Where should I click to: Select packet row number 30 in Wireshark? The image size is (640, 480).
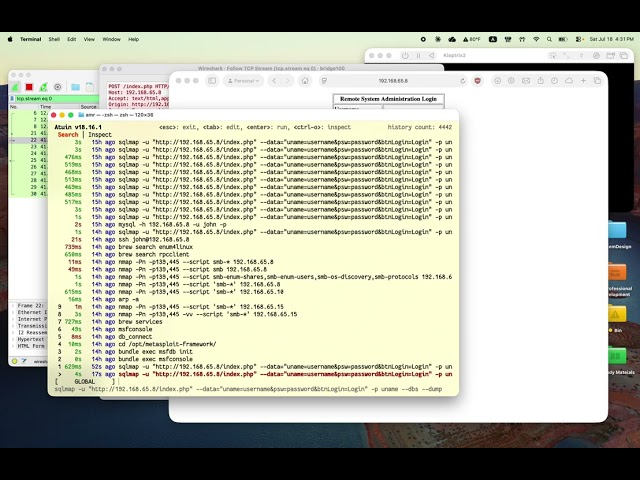(29, 194)
